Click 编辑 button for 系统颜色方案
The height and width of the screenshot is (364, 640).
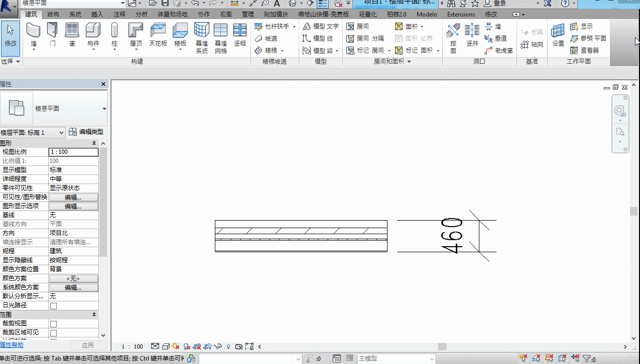(x=73, y=287)
